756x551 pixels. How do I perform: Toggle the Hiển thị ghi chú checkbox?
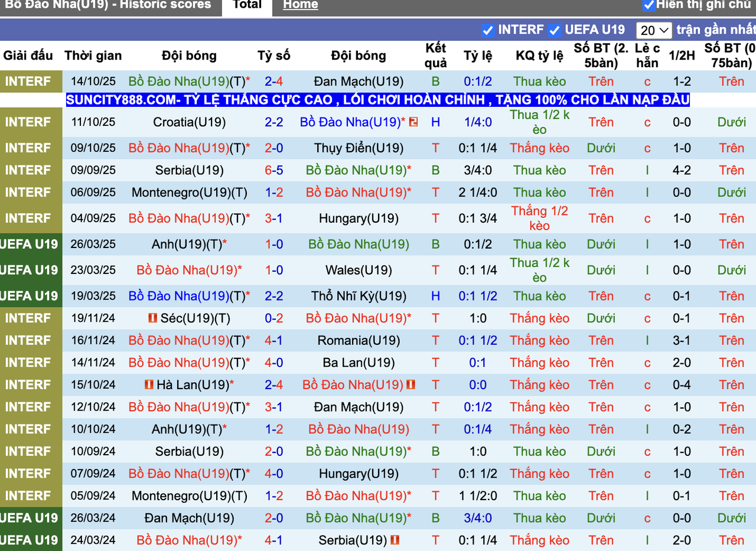point(649,5)
